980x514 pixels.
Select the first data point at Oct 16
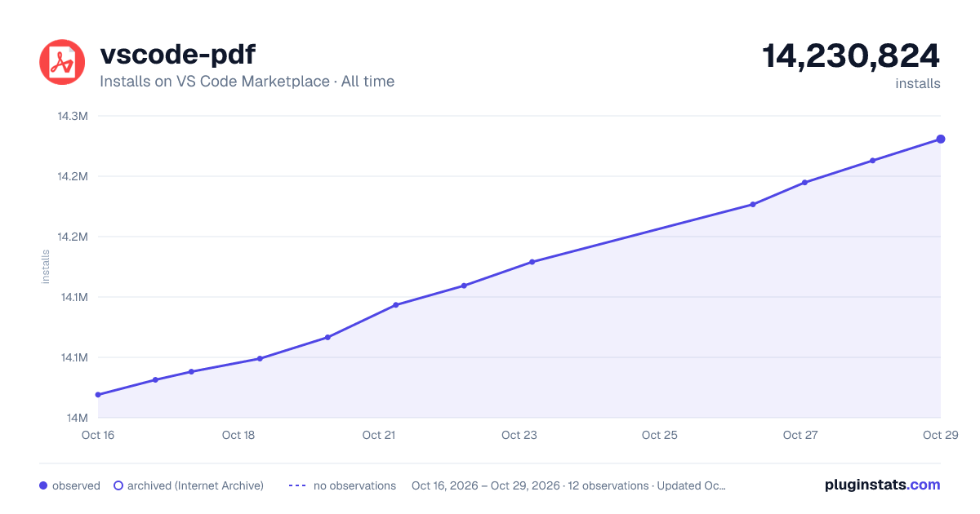(x=98, y=395)
